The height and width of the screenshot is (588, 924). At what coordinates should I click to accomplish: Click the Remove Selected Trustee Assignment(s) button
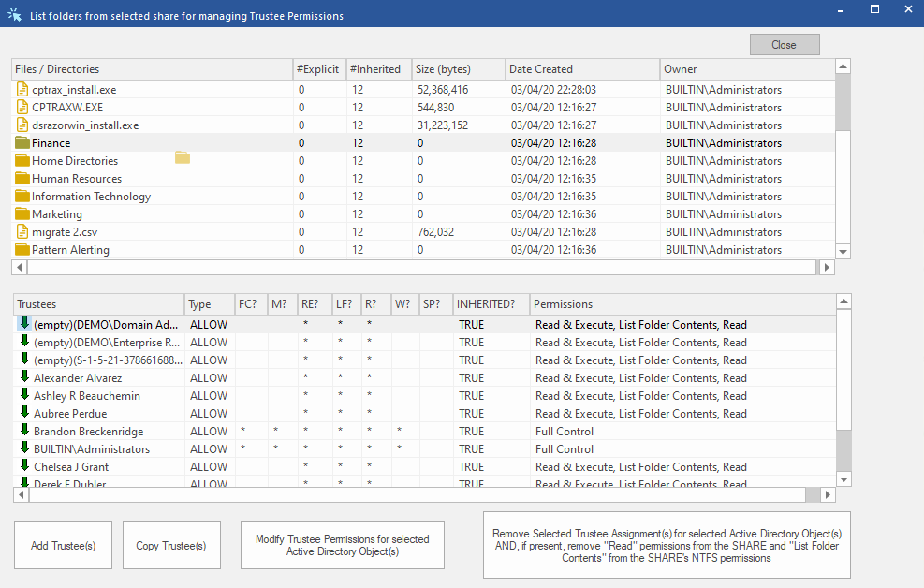(x=666, y=544)
